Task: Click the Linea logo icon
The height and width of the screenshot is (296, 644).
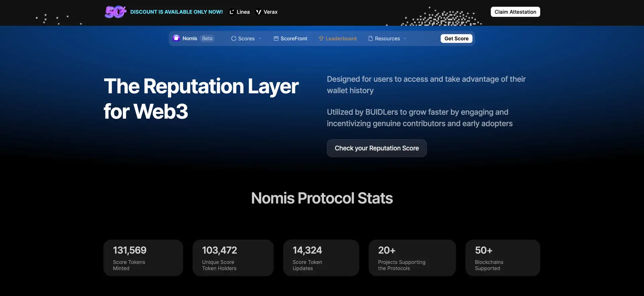Action: (231, 12)
